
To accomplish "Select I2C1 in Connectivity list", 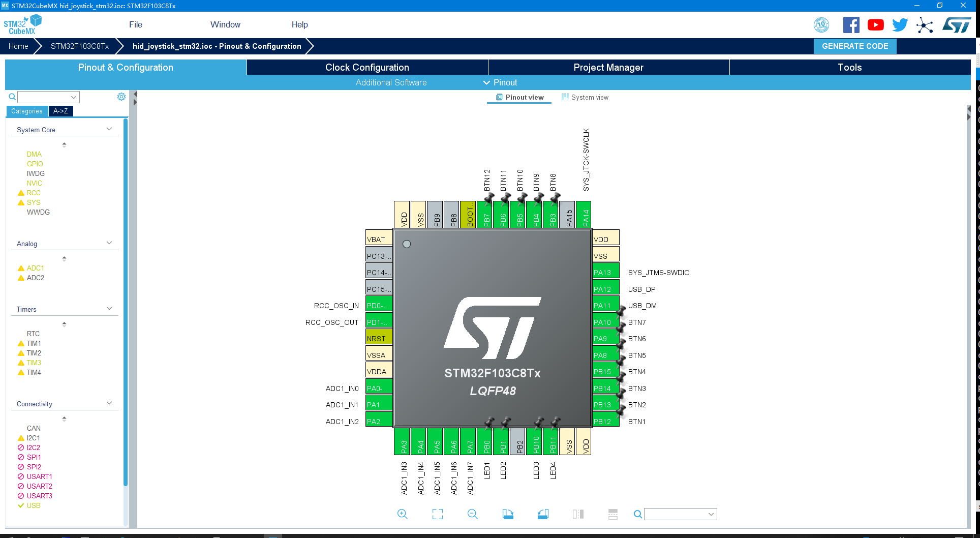I will pos(33,438).
